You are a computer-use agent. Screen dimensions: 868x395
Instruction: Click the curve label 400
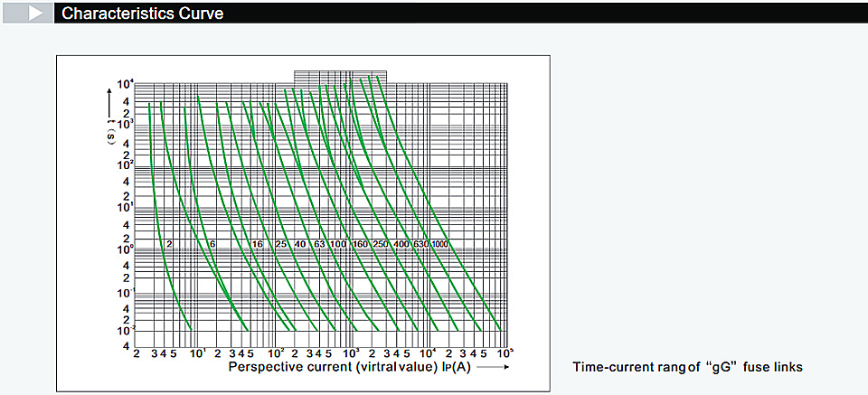tap(401, 244)
